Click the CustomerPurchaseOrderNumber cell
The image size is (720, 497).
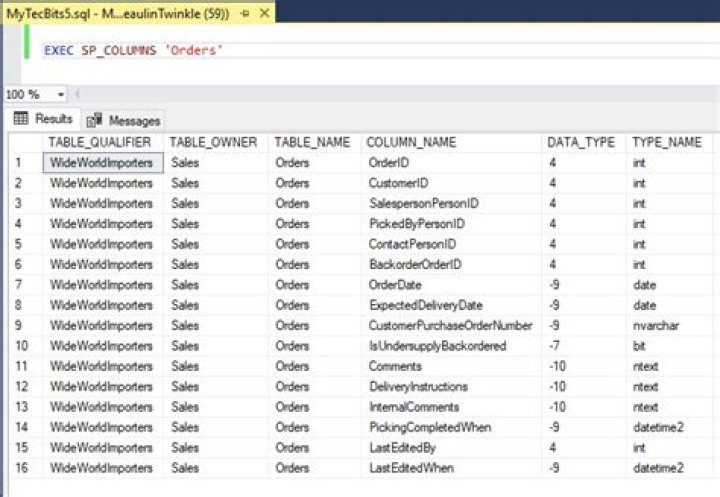(x=451, y=325)
